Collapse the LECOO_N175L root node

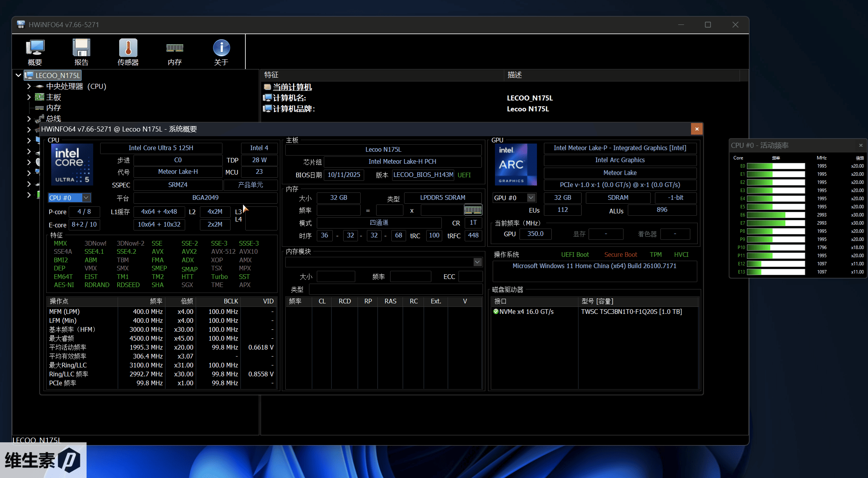coord(18,75)
